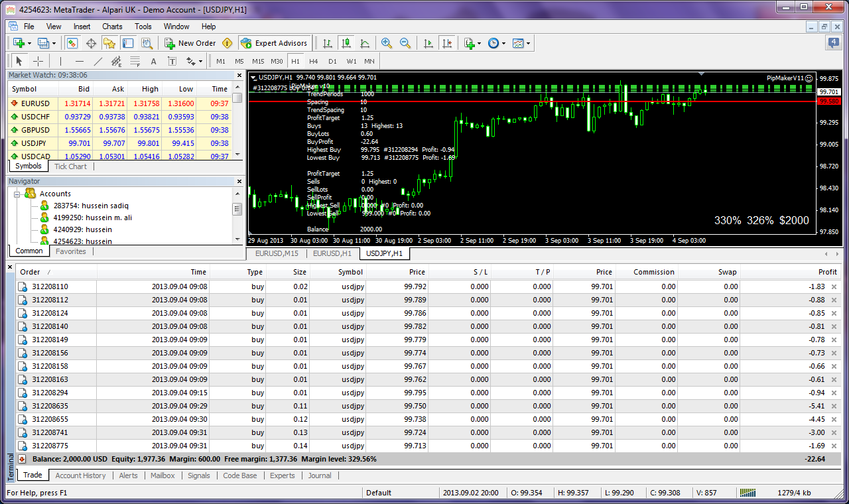Image resolution: width=849 pixels, height=504 pixels.
Task: Toggle the D1 timeframe button
Action: coord(332,61)
